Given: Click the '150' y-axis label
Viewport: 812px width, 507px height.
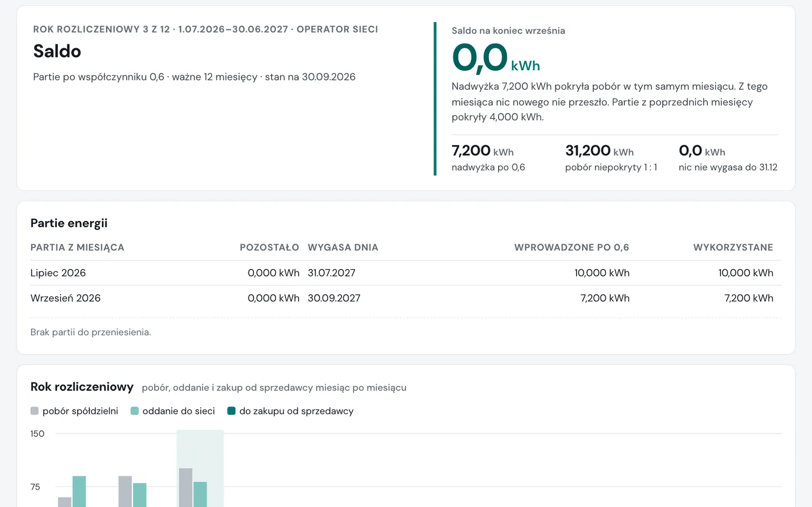Looking at the screenshot, I should coord(37,434).
